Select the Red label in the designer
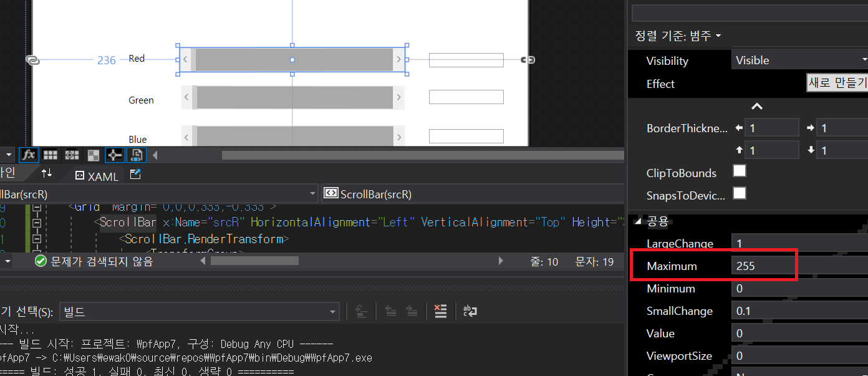 tap(137, 59)
